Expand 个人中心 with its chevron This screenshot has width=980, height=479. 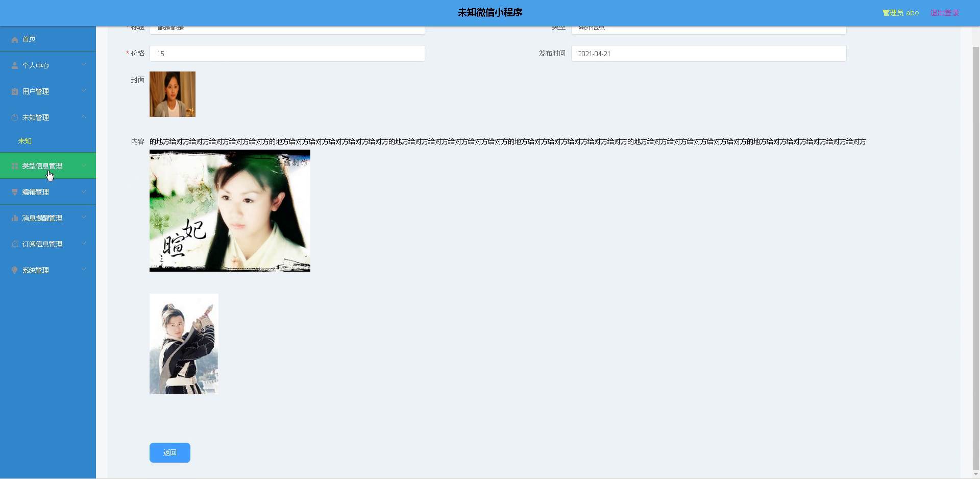pos(84,64)
